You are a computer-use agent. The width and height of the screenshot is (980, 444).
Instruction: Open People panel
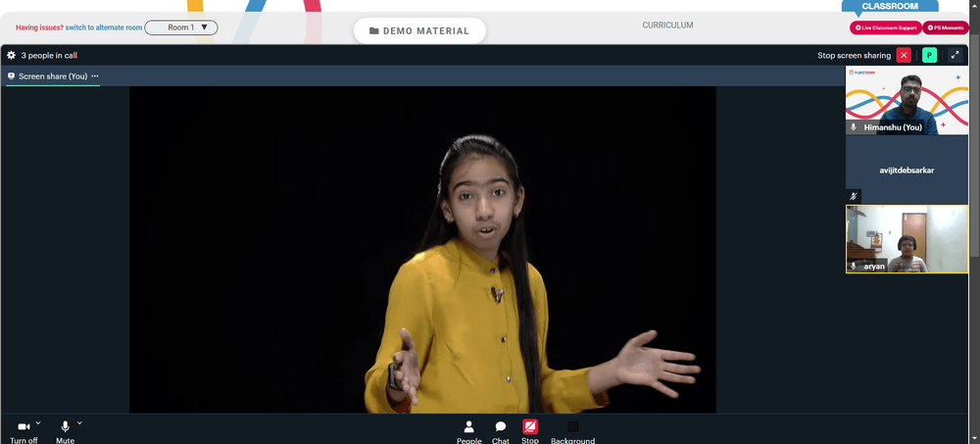468,432
